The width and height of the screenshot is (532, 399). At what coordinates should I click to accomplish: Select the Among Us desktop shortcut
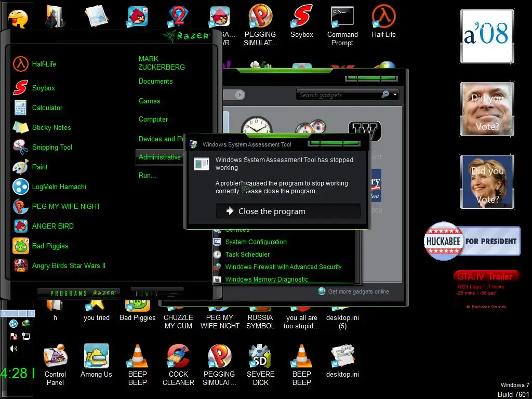coord(96,361)
